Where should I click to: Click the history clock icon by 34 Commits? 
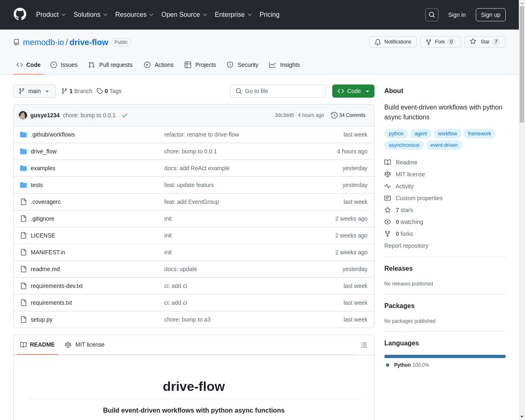click(334, 115)
